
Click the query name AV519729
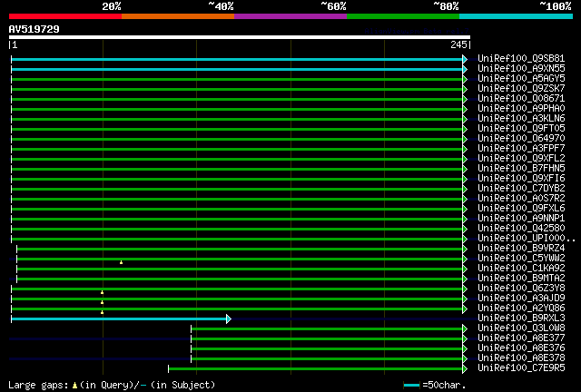point(34,29)
